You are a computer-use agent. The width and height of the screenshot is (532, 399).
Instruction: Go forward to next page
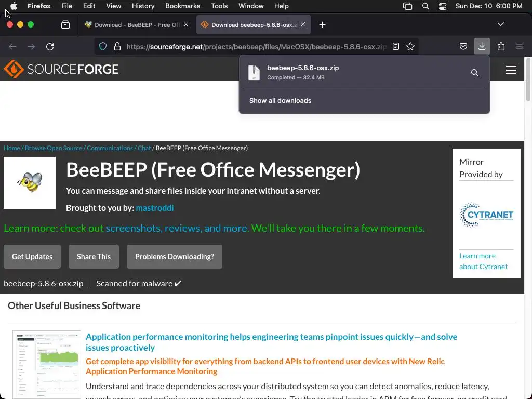[x=31, y=46]
